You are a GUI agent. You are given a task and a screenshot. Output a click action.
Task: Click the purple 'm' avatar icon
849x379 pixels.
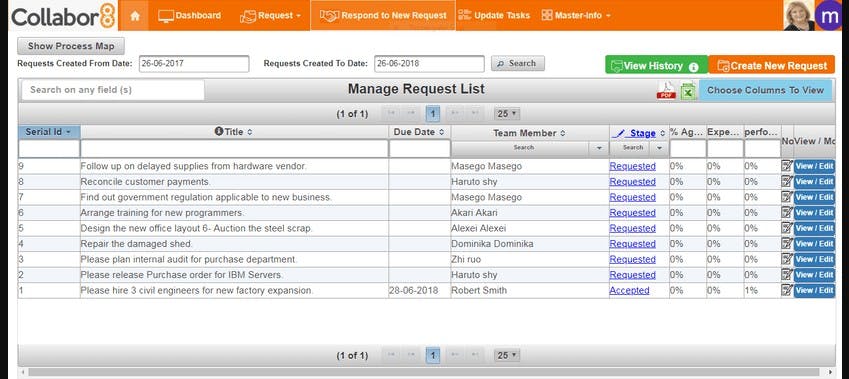pos(831,15)
